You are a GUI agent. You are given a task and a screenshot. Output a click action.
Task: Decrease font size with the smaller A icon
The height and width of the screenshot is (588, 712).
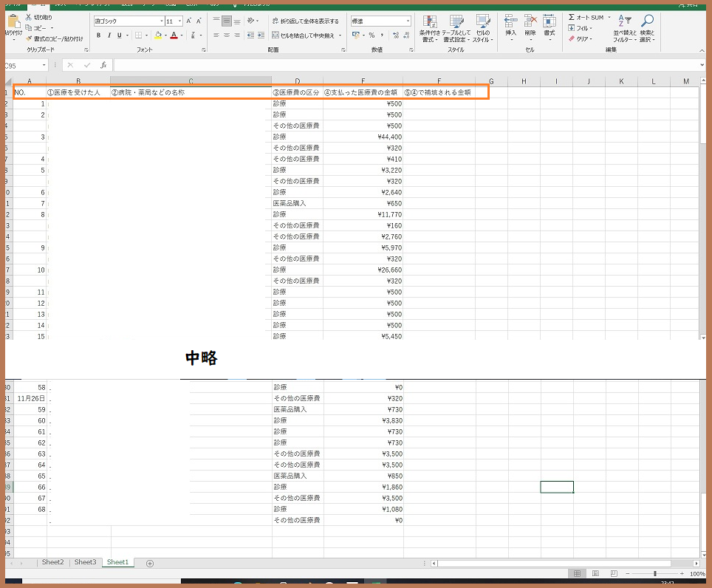199,21
